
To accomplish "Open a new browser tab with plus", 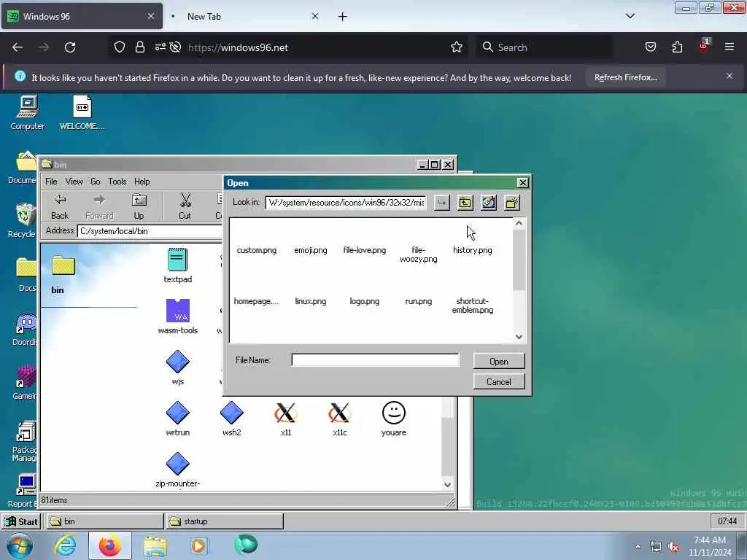I will click(x=342, y=17).
